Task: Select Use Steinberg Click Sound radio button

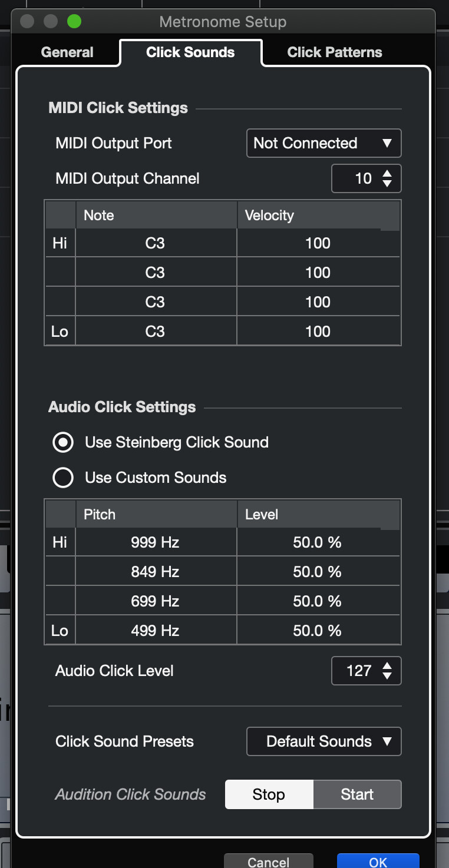Action: 63,442
